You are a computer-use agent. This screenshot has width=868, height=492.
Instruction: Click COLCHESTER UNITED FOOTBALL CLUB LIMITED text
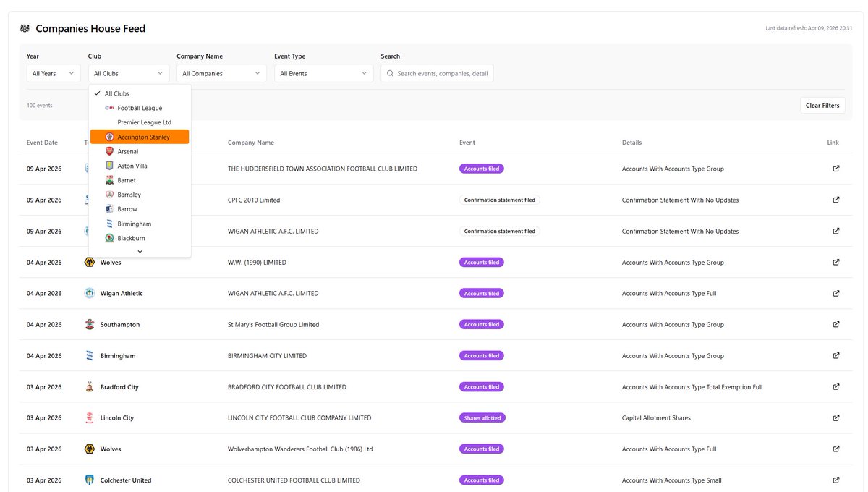[294, 480]
